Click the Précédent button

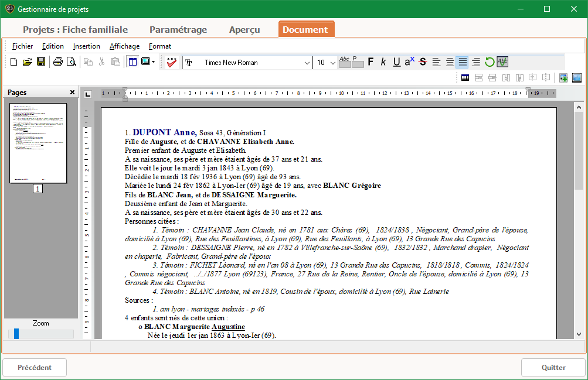pyautogui.click(x=35, y=367)
